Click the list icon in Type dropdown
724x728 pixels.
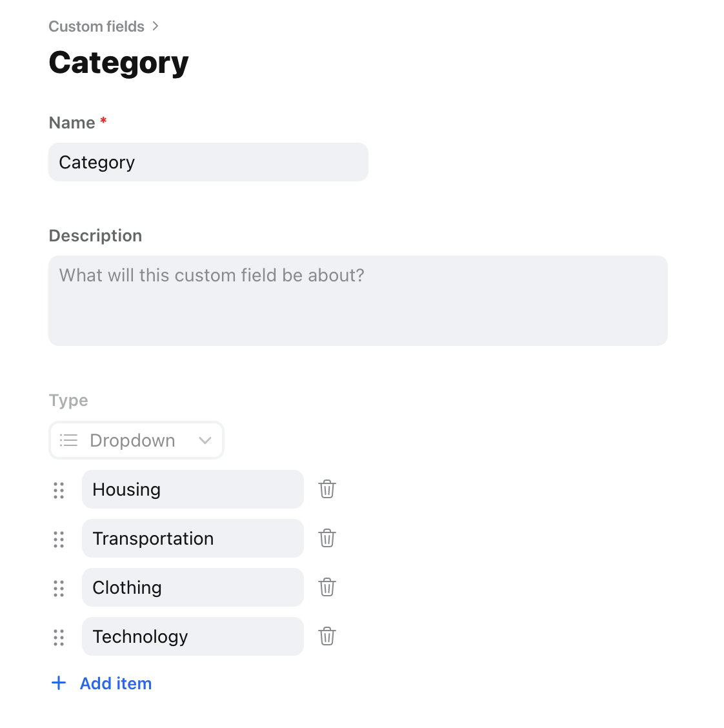tap(68, 440)
